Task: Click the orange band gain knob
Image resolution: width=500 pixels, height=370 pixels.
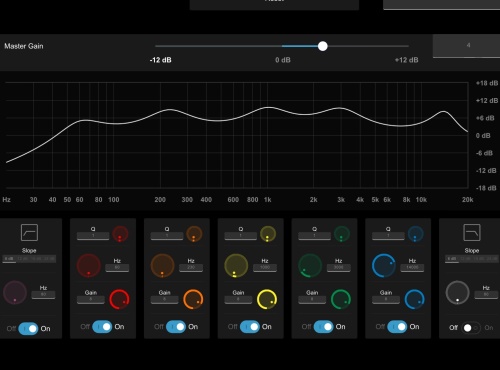Action: click(193, 299)
